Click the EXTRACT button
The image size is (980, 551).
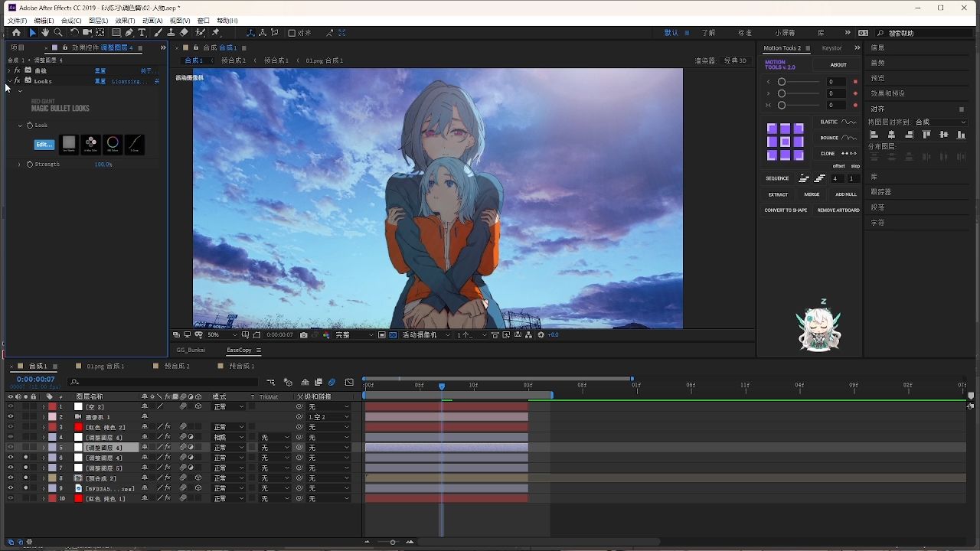(778, 194)
